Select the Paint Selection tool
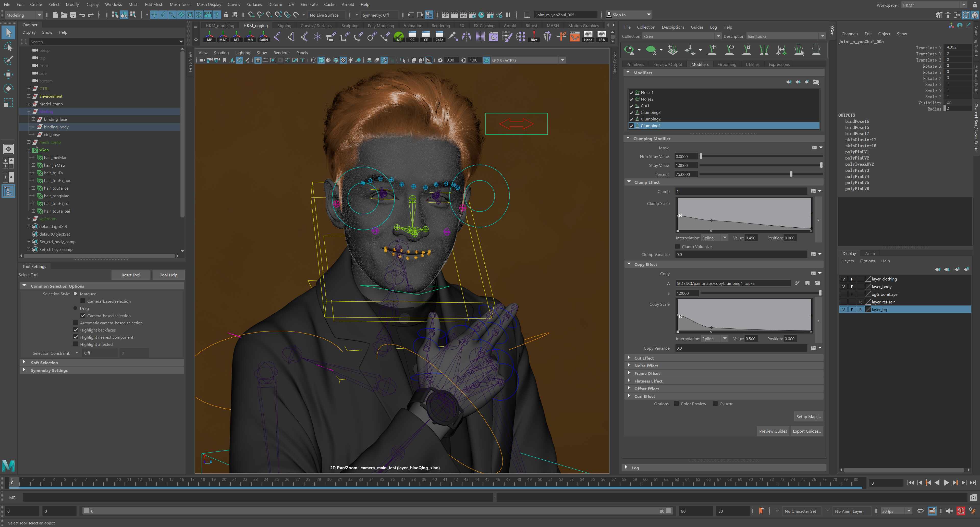980x527 pixels. pyautogui.click(x=8, y=60)
